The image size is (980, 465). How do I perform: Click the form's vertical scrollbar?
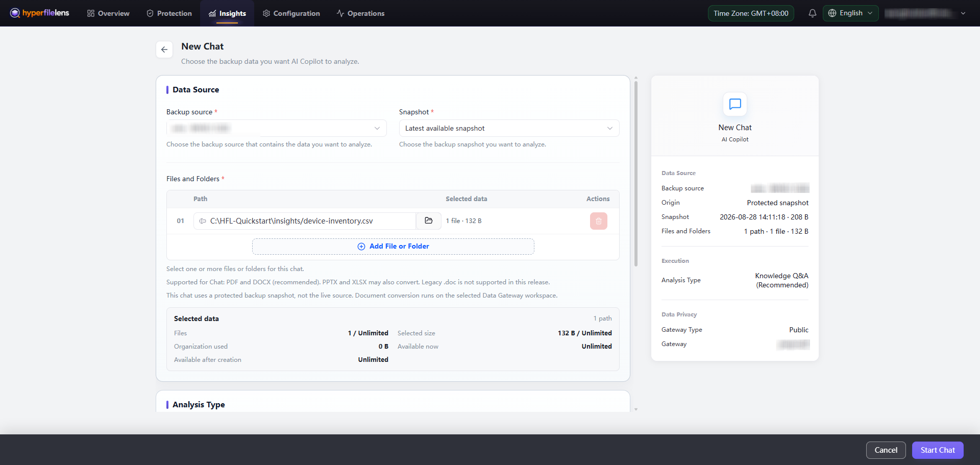pos(636,174)
